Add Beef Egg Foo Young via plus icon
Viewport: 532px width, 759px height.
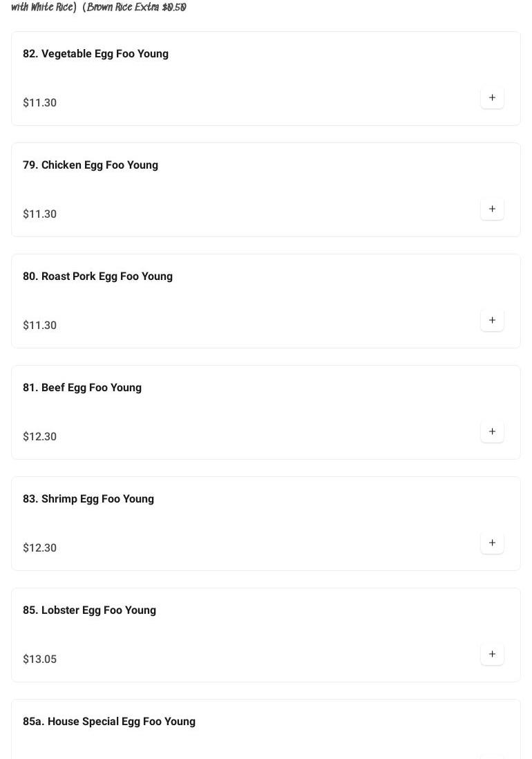[x=492, y=432]
